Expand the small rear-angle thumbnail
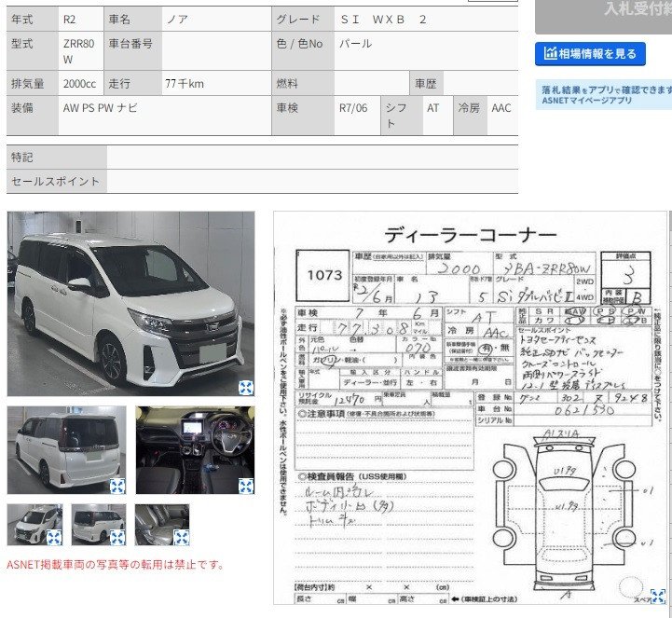This screenshot has height=618, width=672. tap(117, 538)
